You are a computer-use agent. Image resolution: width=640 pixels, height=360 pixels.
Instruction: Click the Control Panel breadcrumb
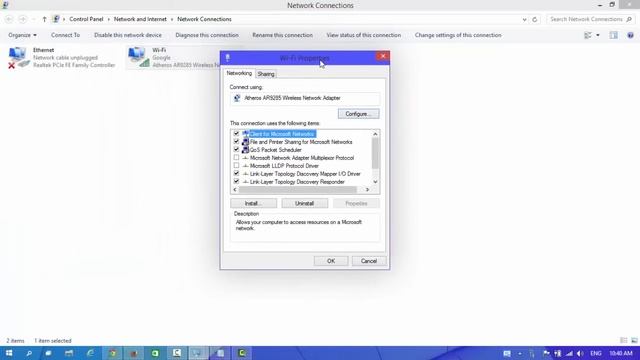click(86, 19)
